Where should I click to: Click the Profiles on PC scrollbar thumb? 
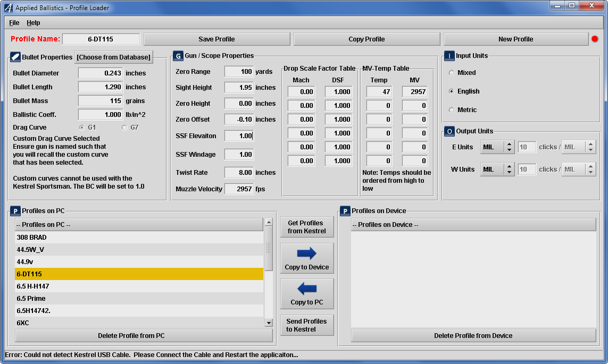pos(269,248)
